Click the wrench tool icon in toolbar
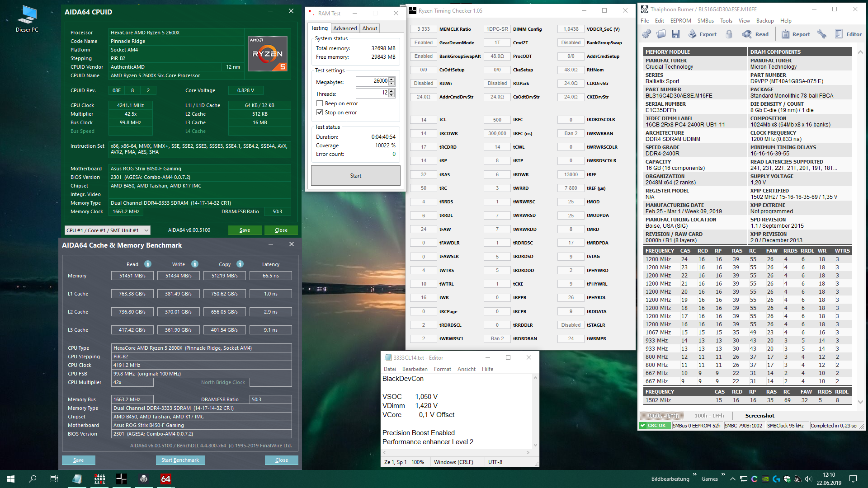This screenshot has width=868, height=488. [822, 34]
